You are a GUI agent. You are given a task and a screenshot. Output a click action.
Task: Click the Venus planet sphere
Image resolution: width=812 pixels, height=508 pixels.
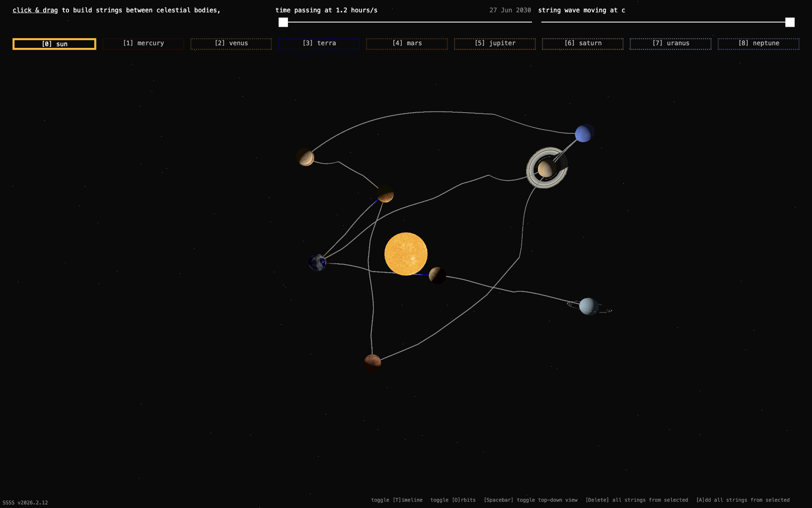pos(385,194)
